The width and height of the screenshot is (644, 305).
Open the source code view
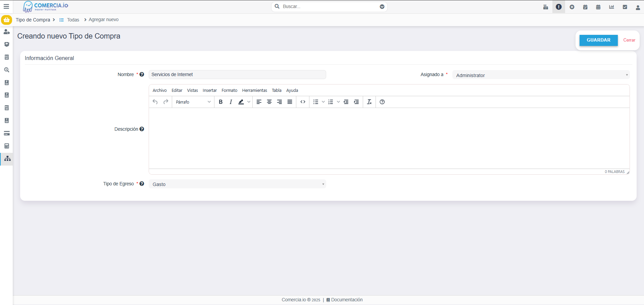pos(303,102)
